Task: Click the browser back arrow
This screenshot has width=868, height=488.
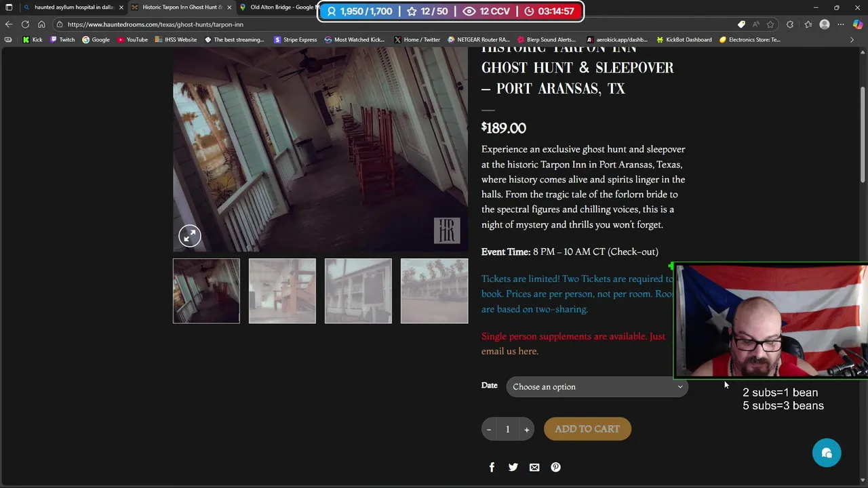Action: coord(9,24)
